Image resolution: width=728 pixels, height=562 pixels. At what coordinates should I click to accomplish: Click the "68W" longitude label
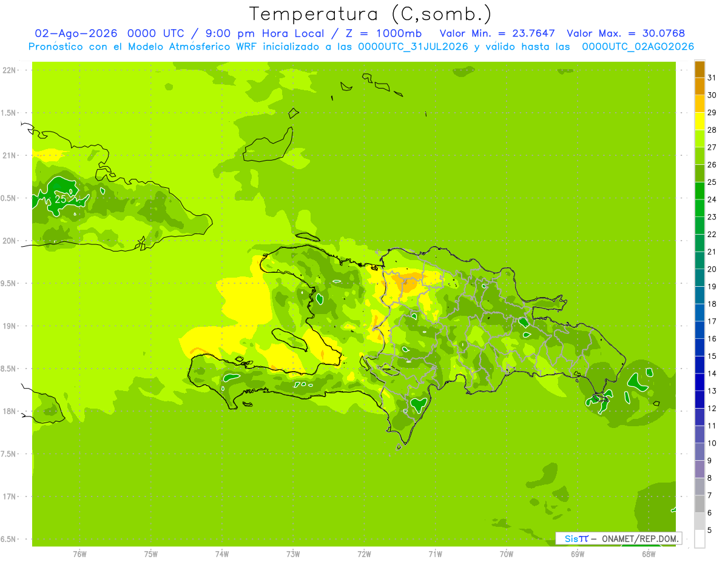tap(648, 554)
